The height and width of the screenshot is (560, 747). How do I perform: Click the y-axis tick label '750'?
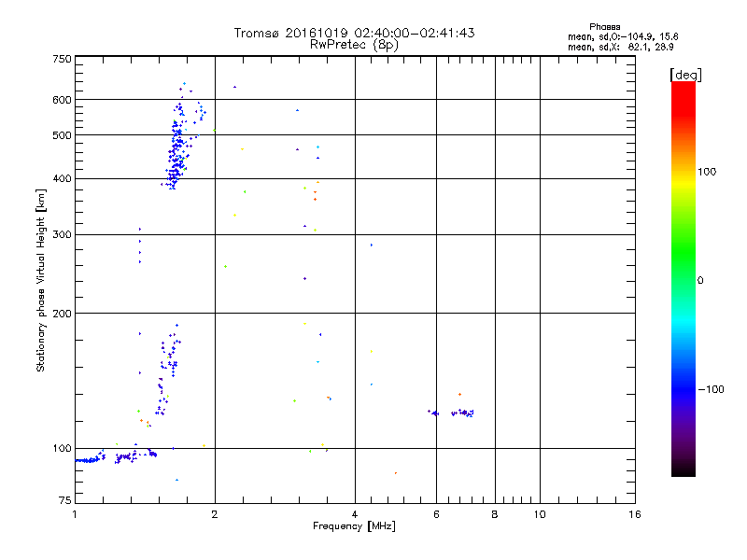(x=62, y=59)
